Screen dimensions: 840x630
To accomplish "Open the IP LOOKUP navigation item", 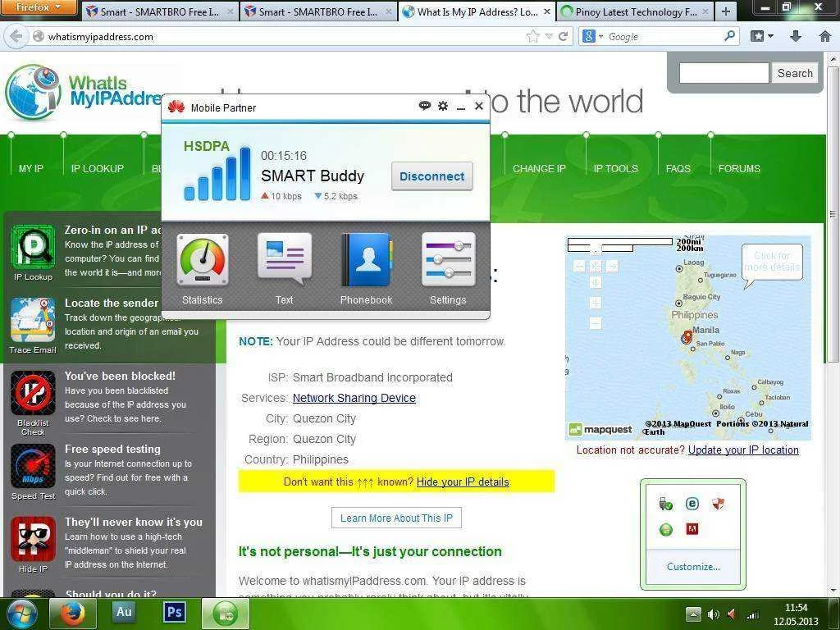I will click(98, 169).
